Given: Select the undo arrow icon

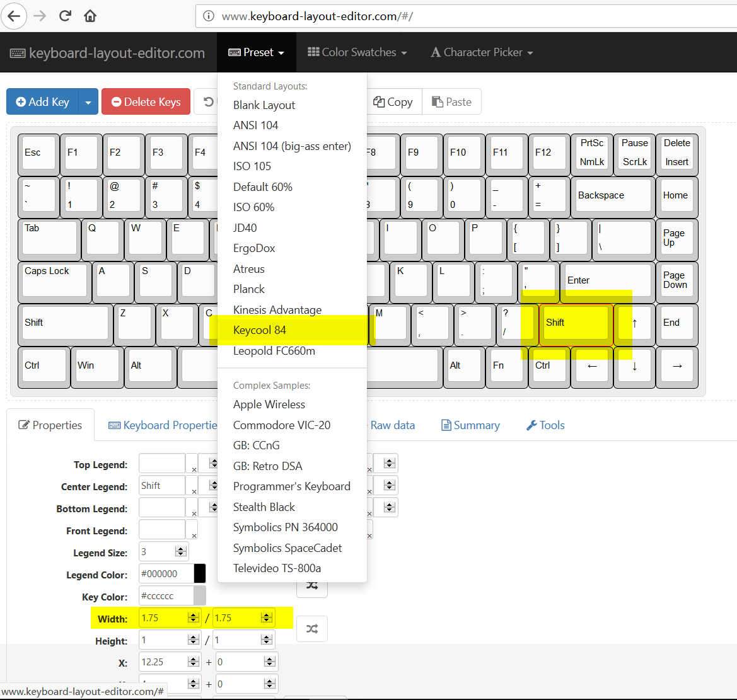Looking at the screenshot, I should (x=208, y=101).
